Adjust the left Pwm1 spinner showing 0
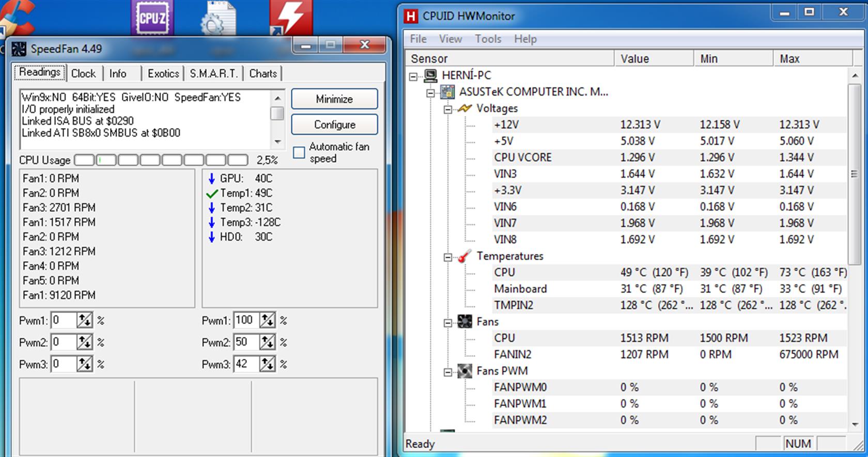 click(x=85, y=320)
